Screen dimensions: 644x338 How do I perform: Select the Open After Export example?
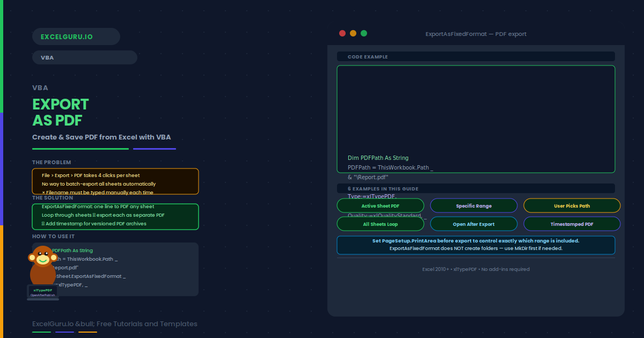[x=474, y=224]
